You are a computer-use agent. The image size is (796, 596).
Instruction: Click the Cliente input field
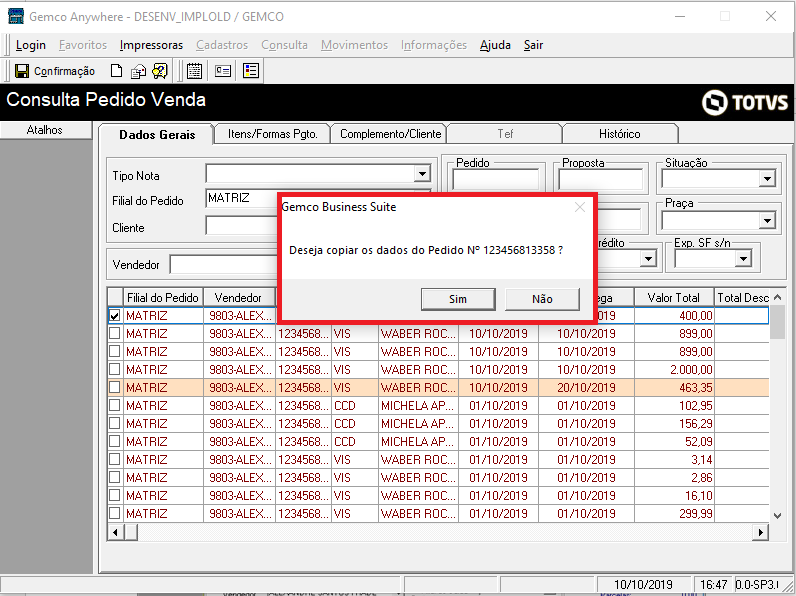242,225
